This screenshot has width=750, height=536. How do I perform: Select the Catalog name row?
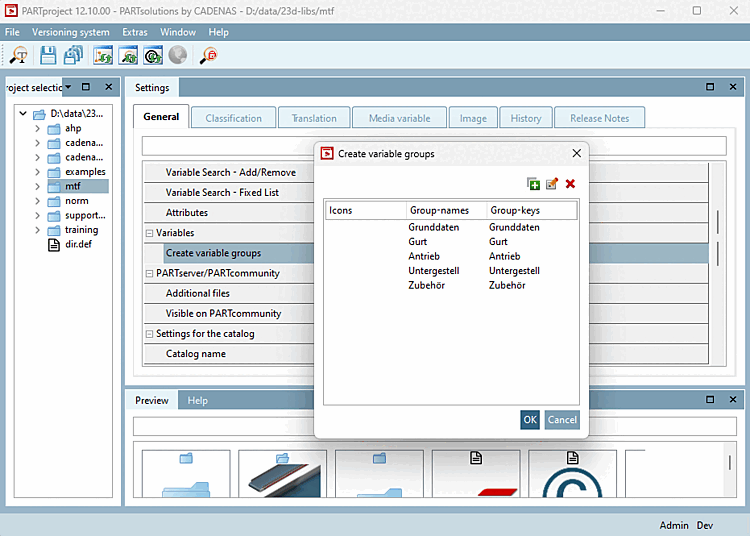pos(196,354)
